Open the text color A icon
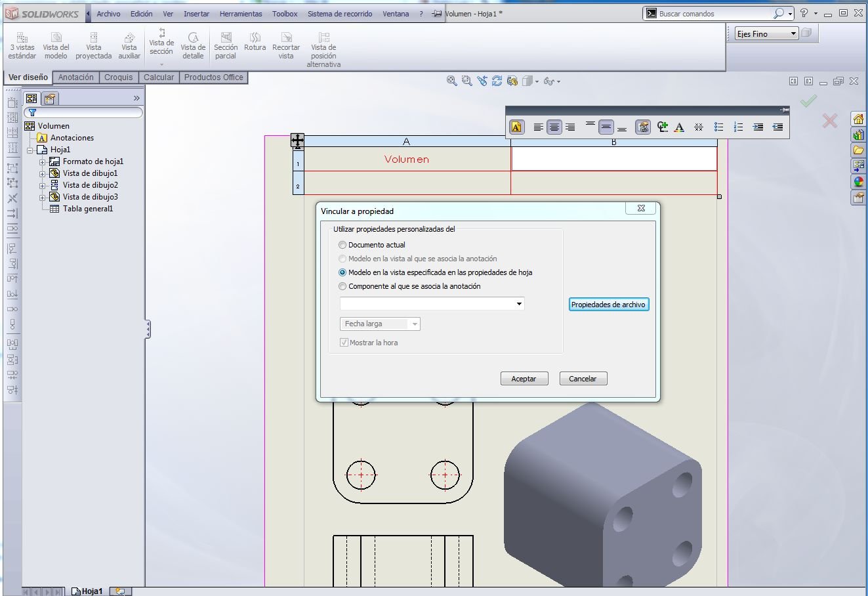Screen dimensions: 868x596 (679, 127)
